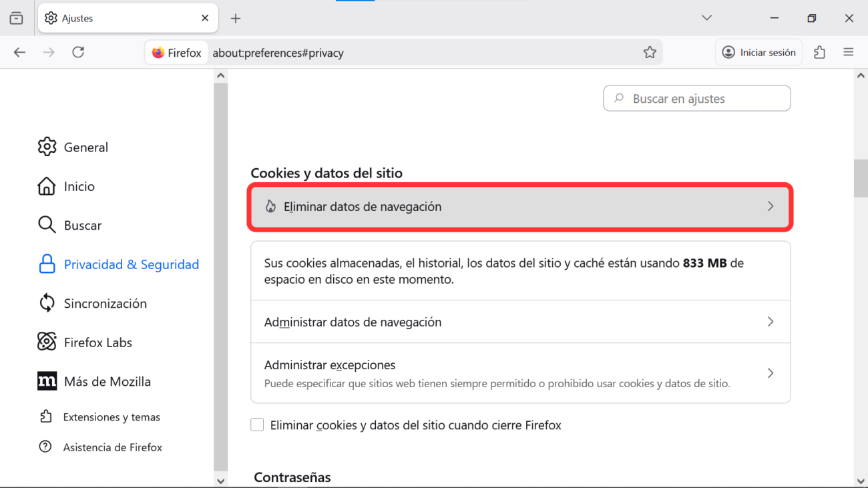Open Firefox Labs settings section
Viewport: 868px width, 488px height.
pyautogui.click(x=97, y=342)
